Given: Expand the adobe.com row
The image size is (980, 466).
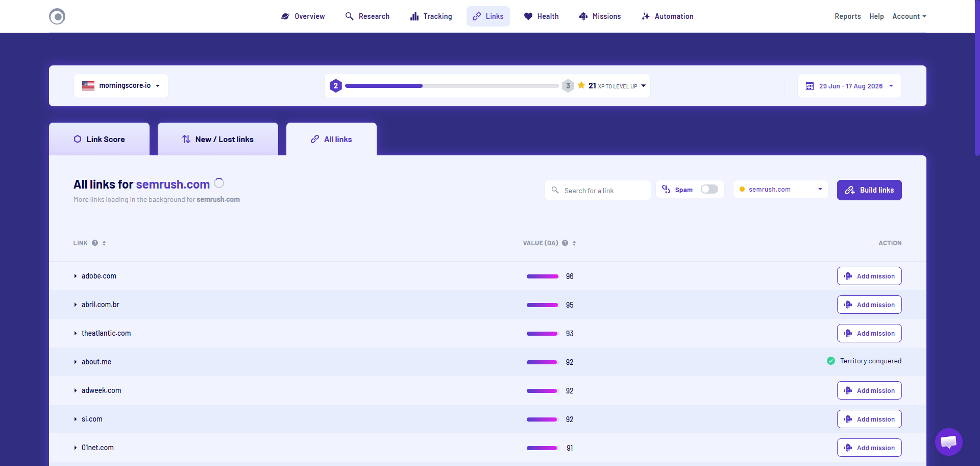Looking at the screenshot, I should [x=76, y=276].
